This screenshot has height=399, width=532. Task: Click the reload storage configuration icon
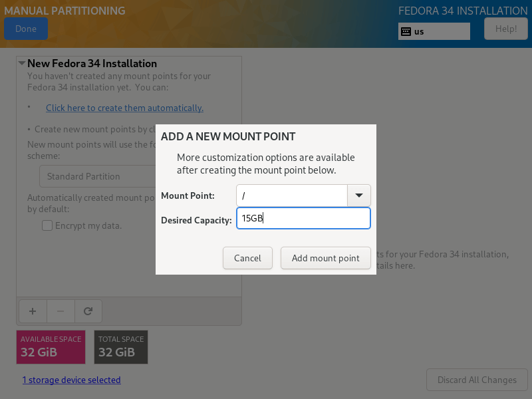pos(88,311)
